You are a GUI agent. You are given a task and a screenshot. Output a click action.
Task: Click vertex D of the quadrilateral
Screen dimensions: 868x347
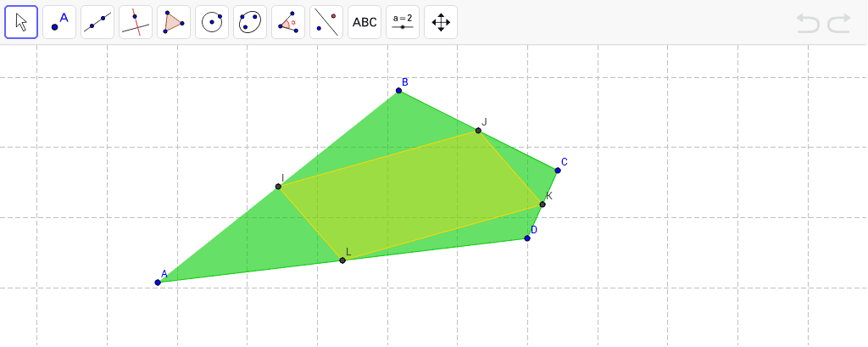coord(527,238)
